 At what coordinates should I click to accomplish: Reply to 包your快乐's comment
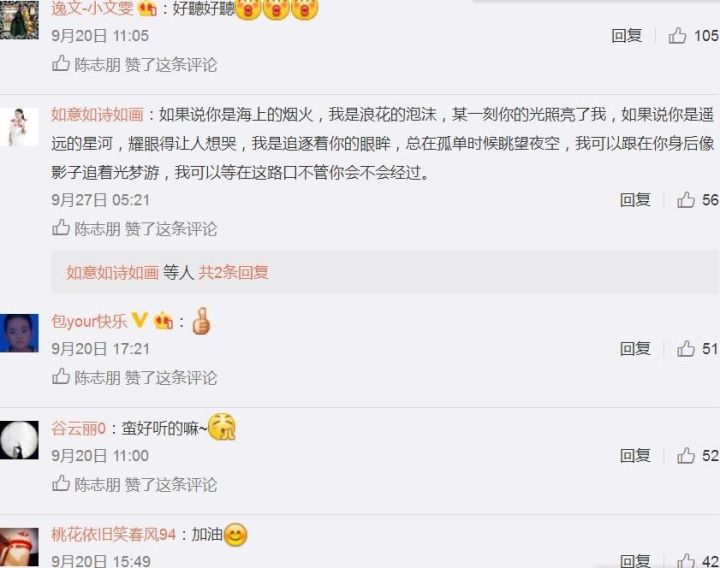click(x=635, y=349)
